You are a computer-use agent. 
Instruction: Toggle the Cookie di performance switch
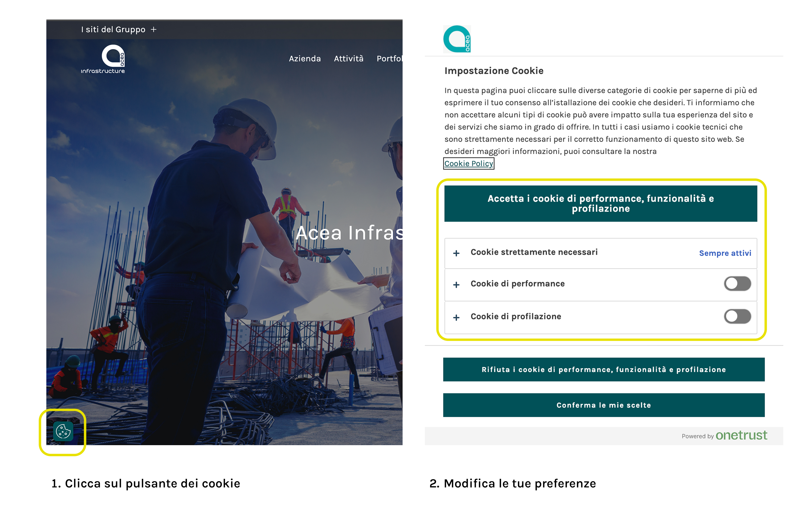point(737,284)
